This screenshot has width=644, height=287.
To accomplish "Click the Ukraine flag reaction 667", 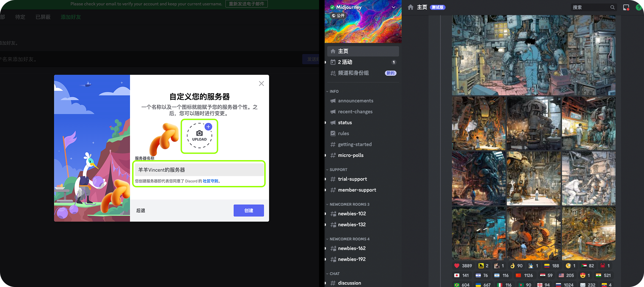I will (x=483, y=285).
